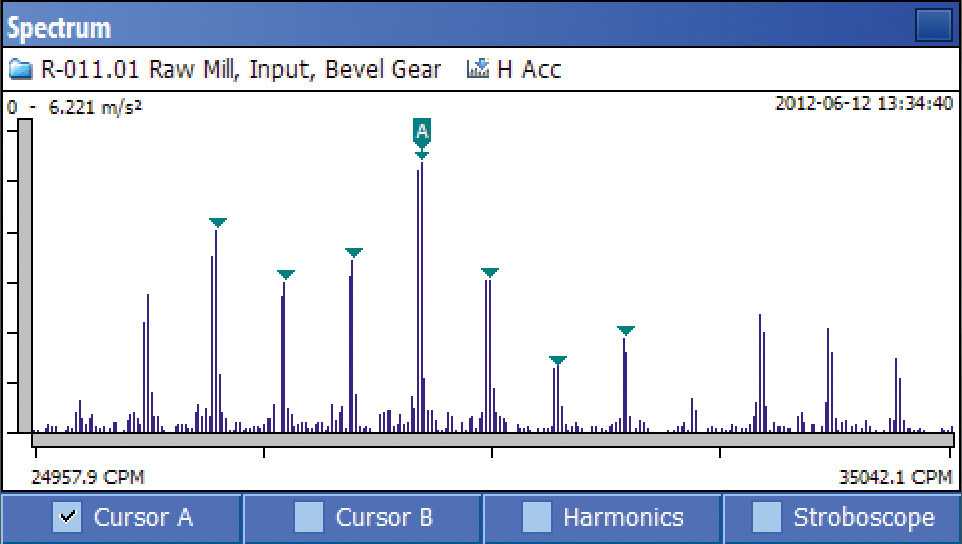Click the 0 - 6.221 m/s² amplitude range
This screenshot has height=544, width=962.
pyautogui.click(x=74, y=107)
